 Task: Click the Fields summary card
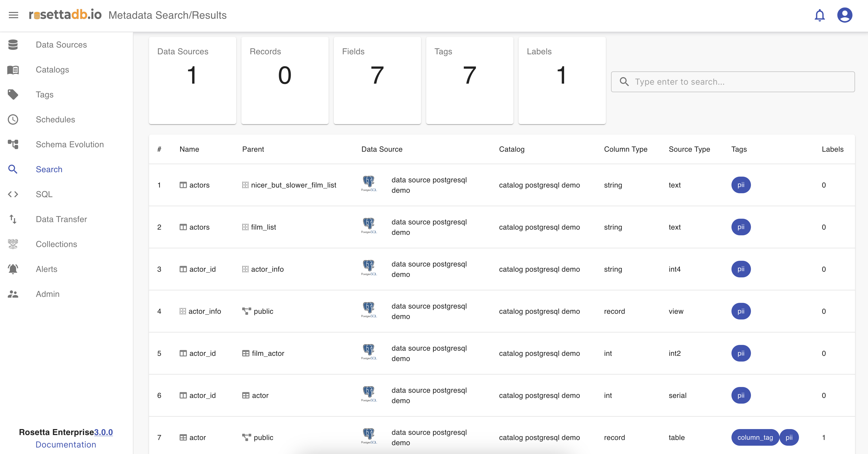click(x=377, y=80)
